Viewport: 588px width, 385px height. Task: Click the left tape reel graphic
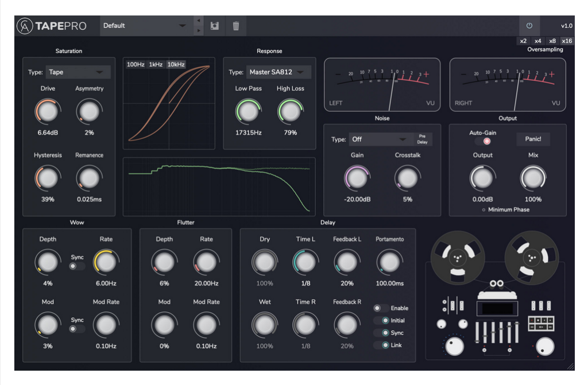click(458, 258)
